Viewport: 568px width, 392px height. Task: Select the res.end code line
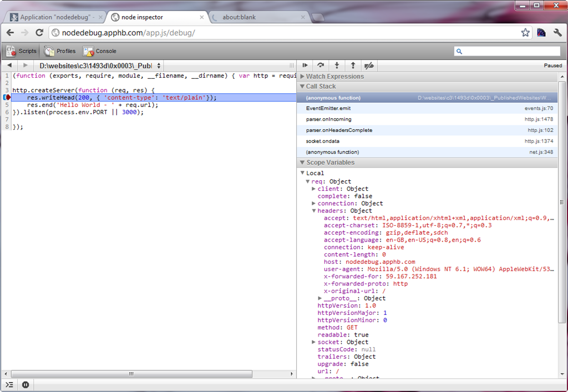coord(93,105)
